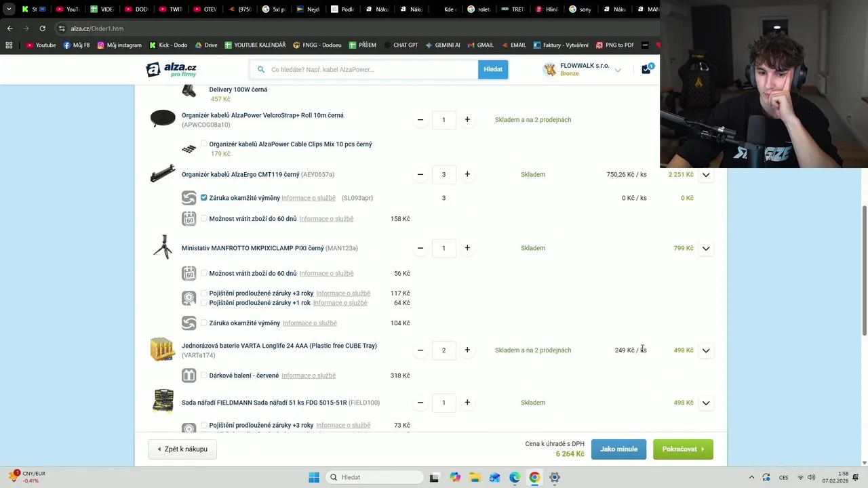The height and width of the screenshot is (488, 868).
Task: Check Dárkové balení - červené option
Action: pos(203,375)
